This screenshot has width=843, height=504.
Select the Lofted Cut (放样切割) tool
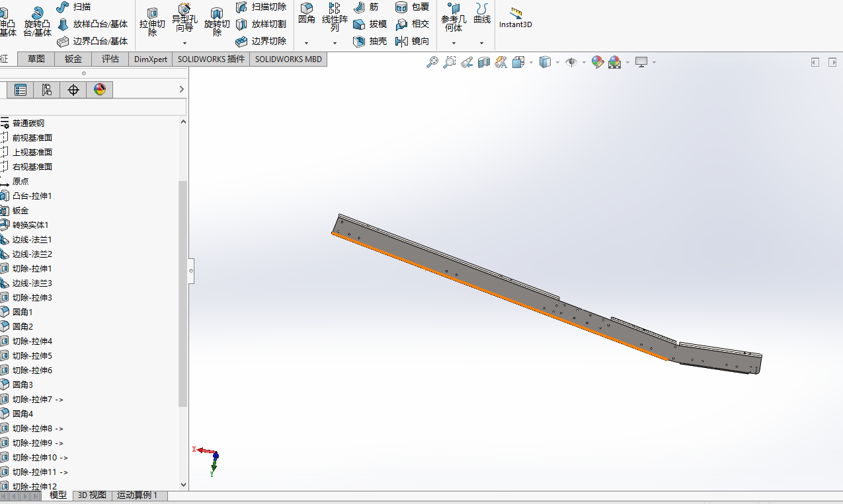coord(261,24)
